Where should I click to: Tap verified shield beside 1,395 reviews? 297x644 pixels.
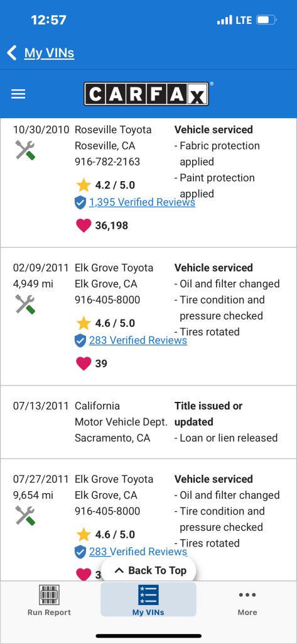(80, 202)
